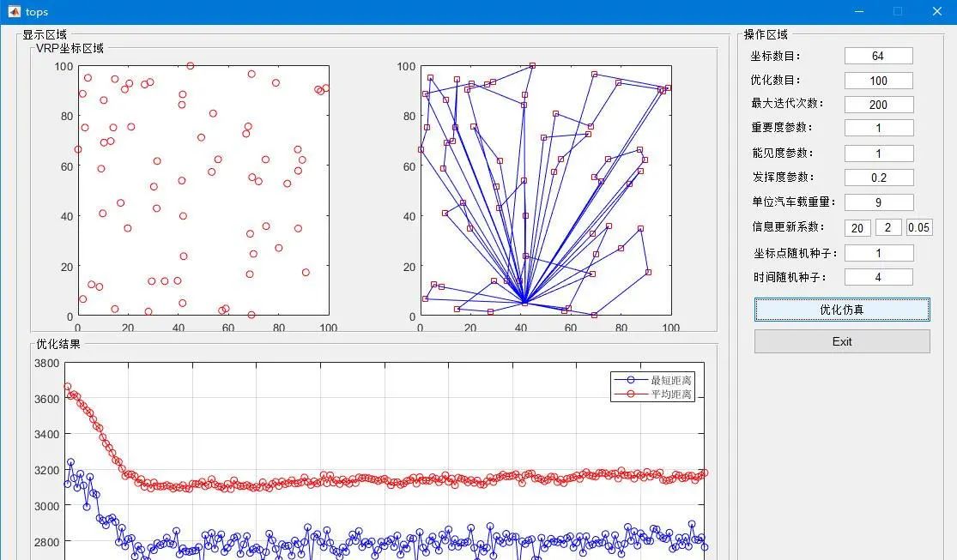Screen dimensions: 957x560
Task: Click the 操作区域 panel title
Action: click(x=766, y=35)
